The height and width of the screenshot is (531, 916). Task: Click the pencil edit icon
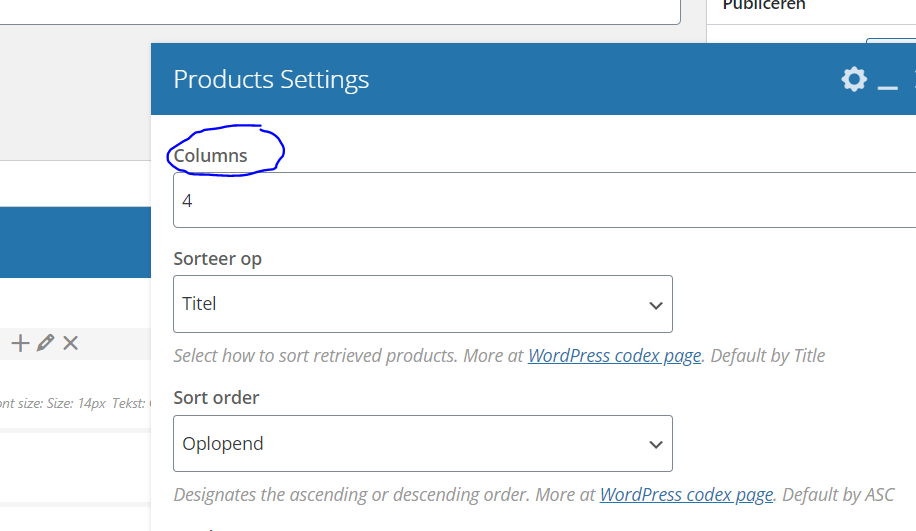pos(46,343)
